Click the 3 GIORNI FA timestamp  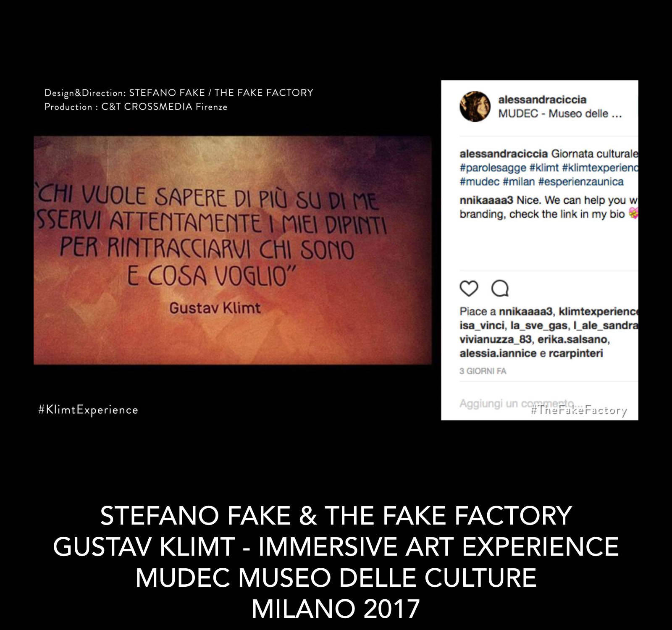(483, 371)
